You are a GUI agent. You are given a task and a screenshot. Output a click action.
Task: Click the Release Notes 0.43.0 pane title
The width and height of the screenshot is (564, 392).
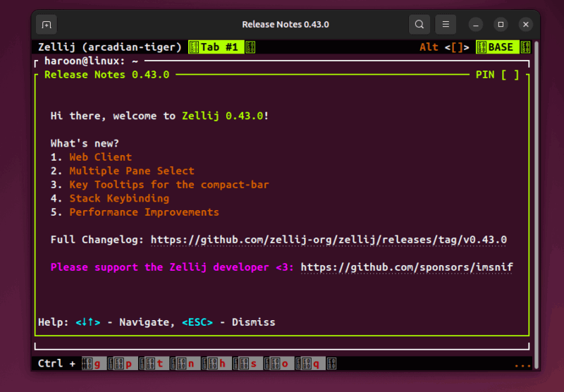pos(107,75)
